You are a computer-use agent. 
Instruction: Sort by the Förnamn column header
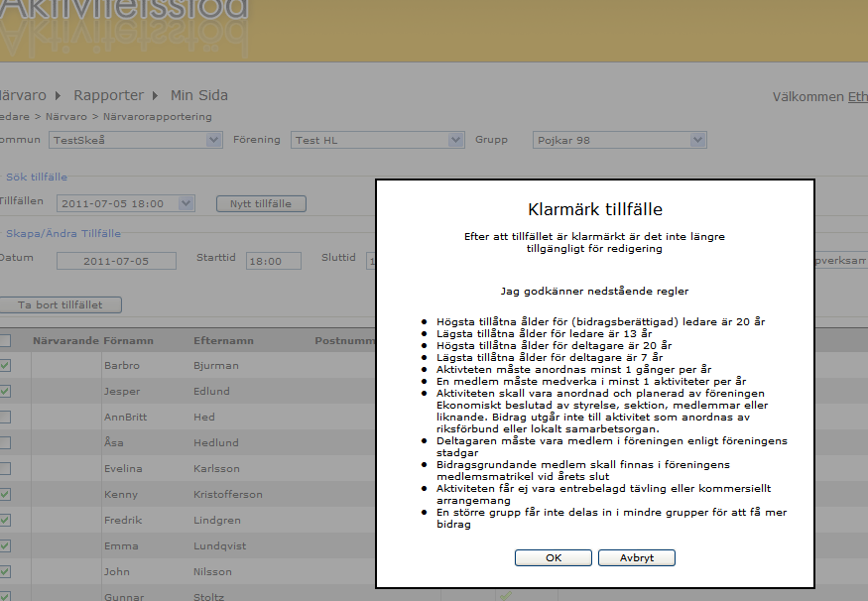pos(128,341)
